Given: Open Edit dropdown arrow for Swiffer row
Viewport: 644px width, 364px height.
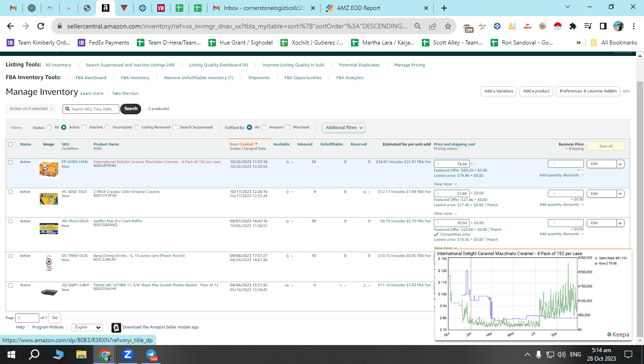Looking at the screenshot, I should tap(620, 223).
